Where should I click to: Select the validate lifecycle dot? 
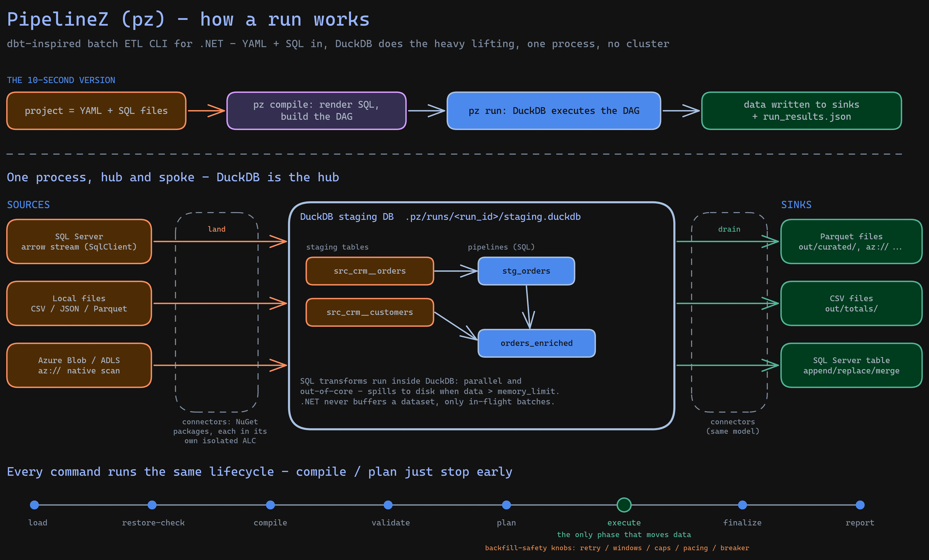(388, 505)
